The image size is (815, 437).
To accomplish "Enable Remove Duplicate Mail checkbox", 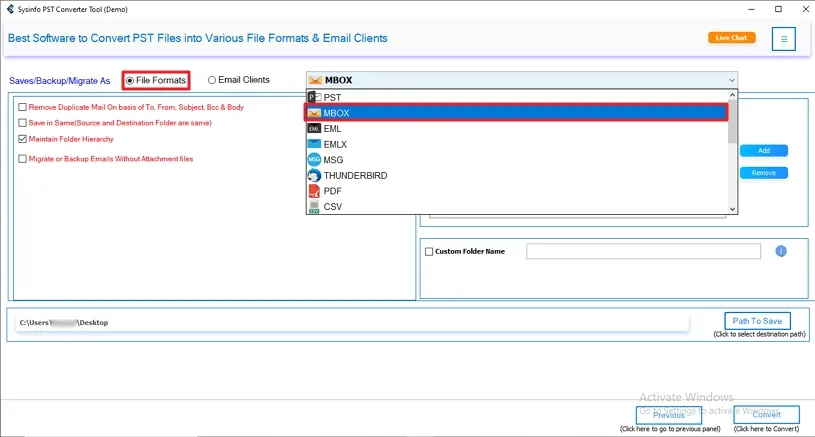I will (x=22, y=107).
